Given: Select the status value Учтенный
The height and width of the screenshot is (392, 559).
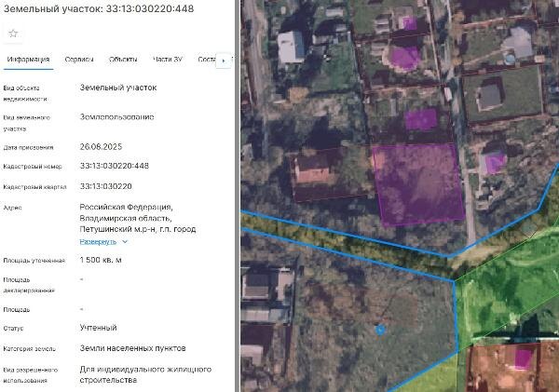Looking at the screenshot, I should (99, 328).
